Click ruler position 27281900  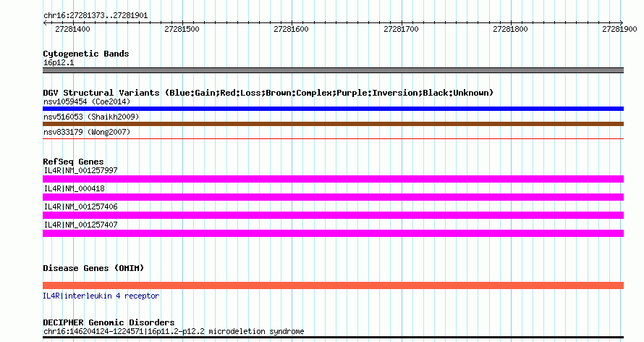[x=620, y=29]
